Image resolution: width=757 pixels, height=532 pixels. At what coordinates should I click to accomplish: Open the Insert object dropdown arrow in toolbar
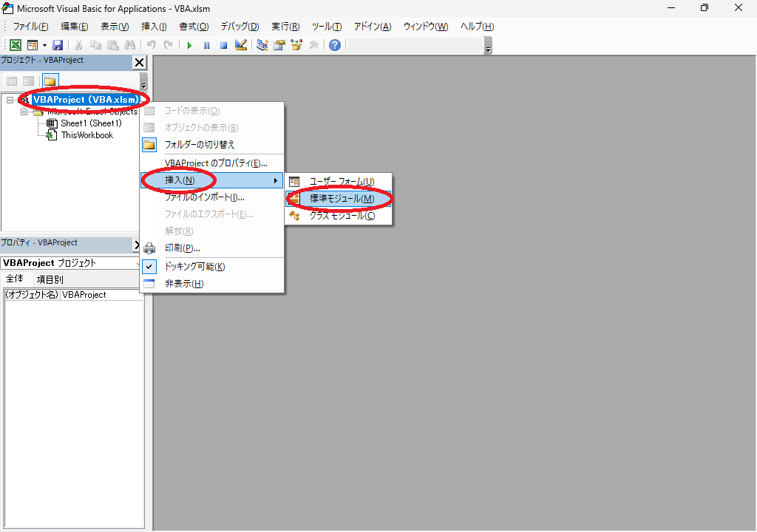pos(44,45)
